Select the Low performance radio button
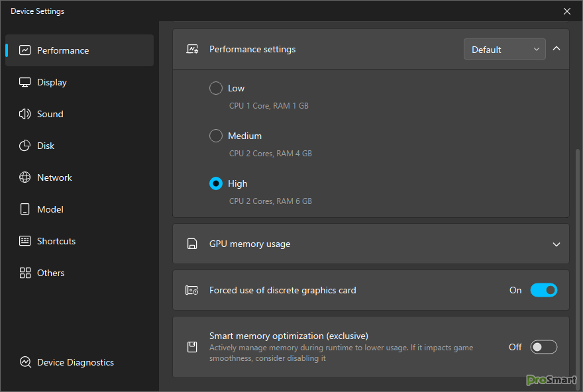583x392 pixels. click(216, 88)
